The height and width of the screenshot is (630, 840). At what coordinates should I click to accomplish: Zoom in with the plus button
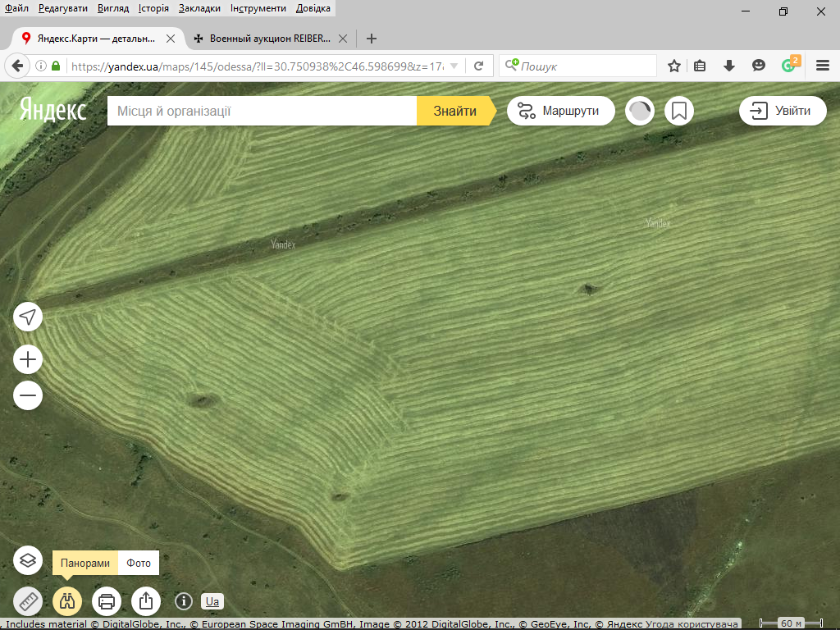(28, 359)
